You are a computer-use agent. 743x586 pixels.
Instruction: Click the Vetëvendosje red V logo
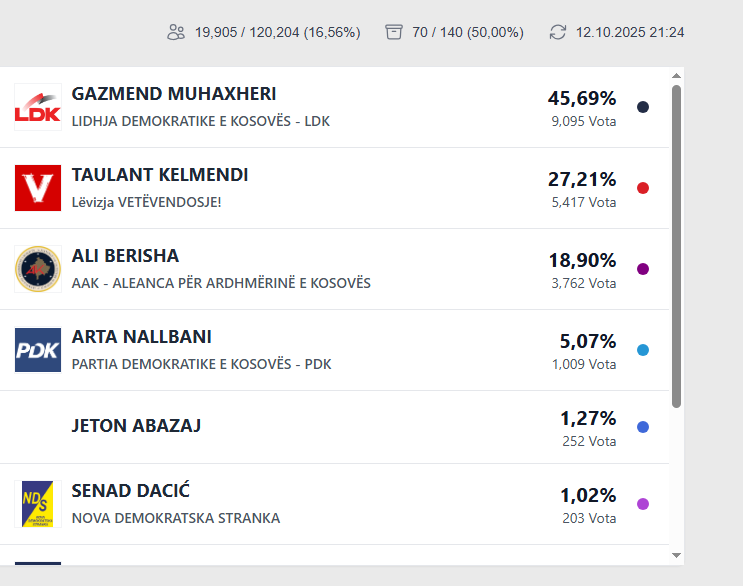point(38,188)
